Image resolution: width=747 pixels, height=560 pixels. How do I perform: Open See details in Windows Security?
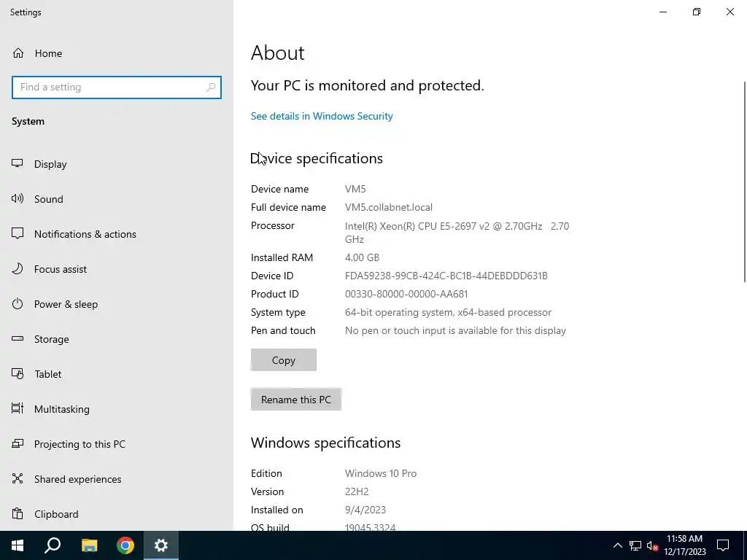pos(322,116)
